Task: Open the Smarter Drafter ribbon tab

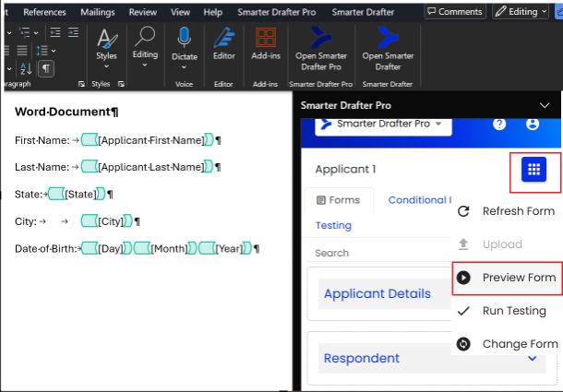Action: point(363,12)
